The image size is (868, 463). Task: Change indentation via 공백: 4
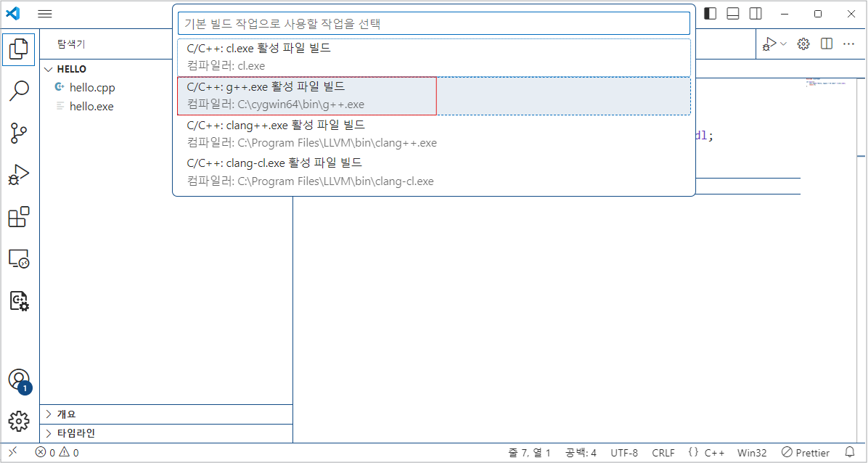581,453
